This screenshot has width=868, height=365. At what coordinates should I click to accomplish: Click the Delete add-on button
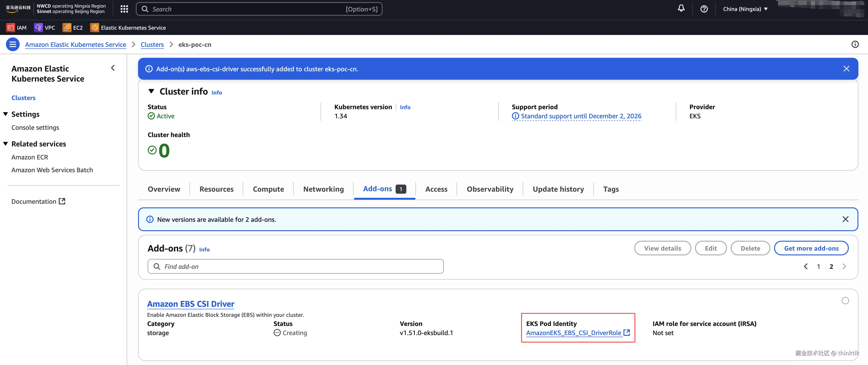[750, 248]
